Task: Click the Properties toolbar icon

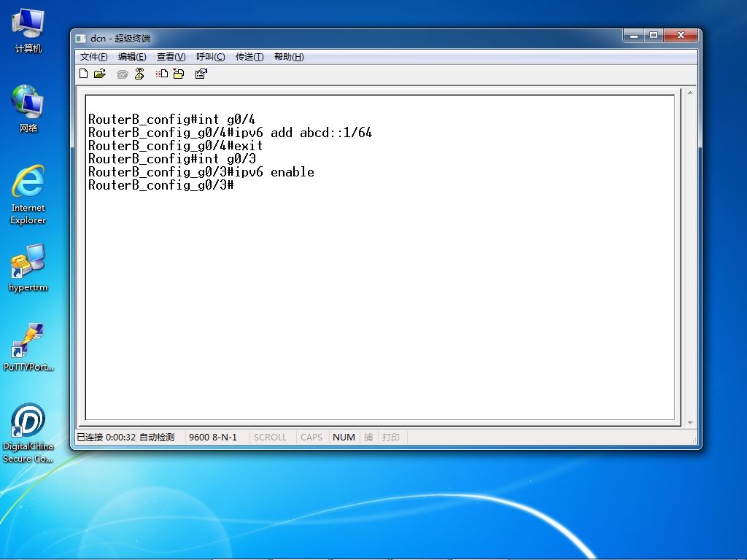Action: (201, 74)
